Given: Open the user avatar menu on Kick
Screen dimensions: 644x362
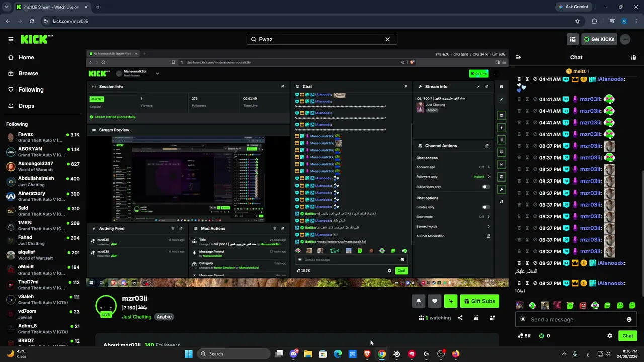Looking at the screenshot, I should pos(625,39).
